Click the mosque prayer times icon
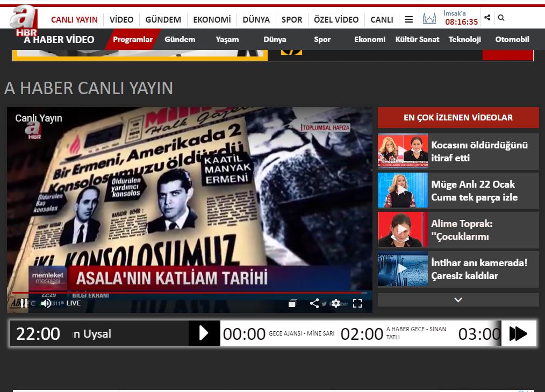The height and width of the screenshot is (392, 545). coord(429,18)
